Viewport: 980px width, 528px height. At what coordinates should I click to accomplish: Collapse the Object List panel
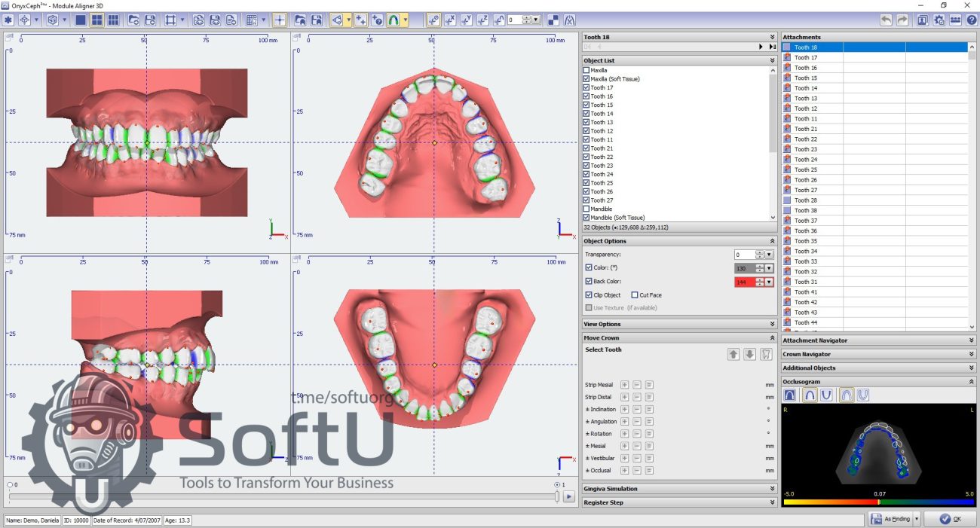(772, 60)
